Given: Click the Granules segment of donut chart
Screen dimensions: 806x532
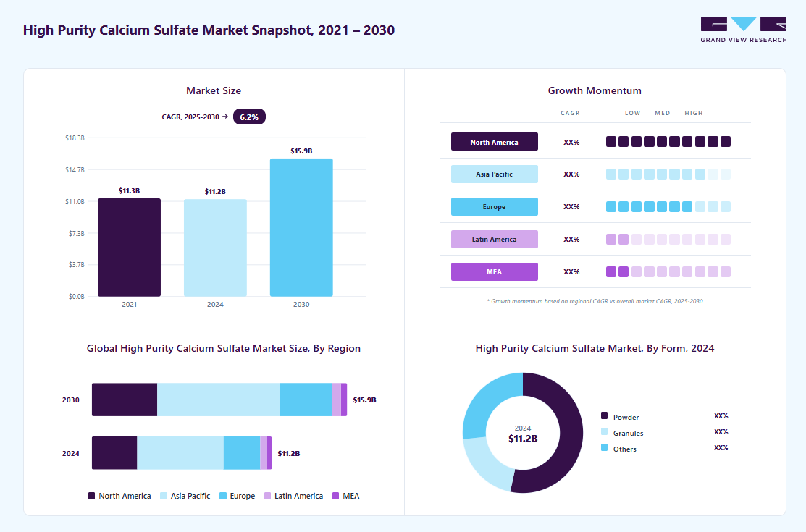Looking at the screenshot, I should point(486,465).
